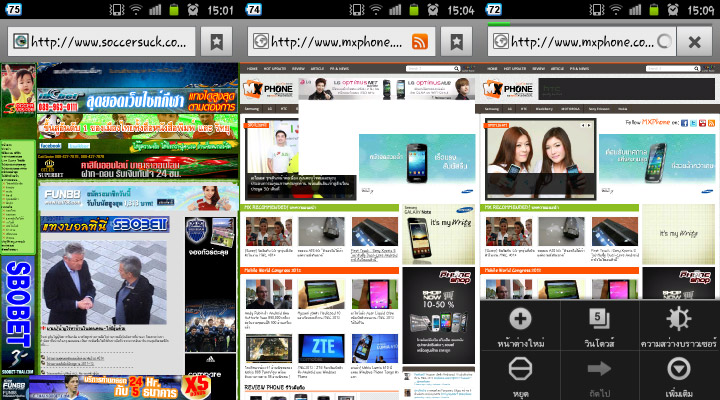
Task: Open the orange RSS feed icon in the address bar
Action: tap(419, 42)
